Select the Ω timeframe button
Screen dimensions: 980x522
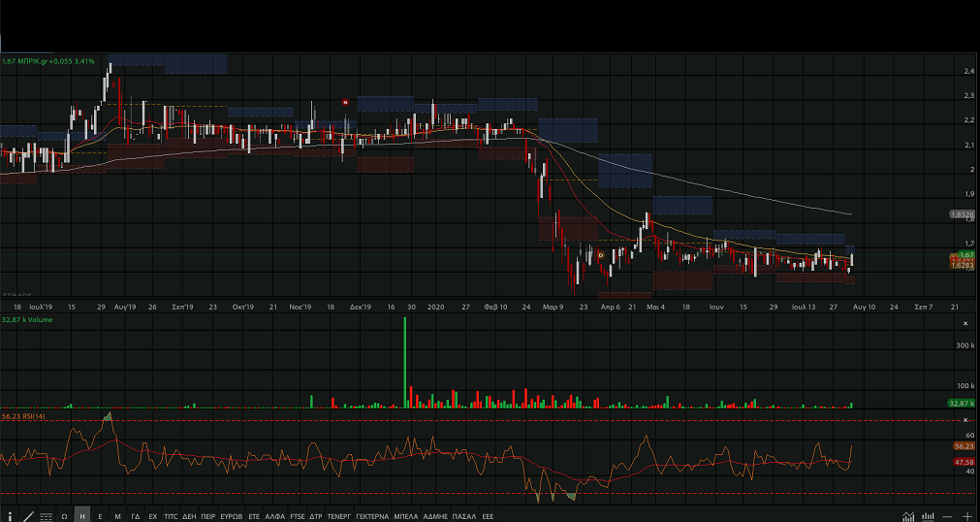pyautogui.click(x=64, y=516)
